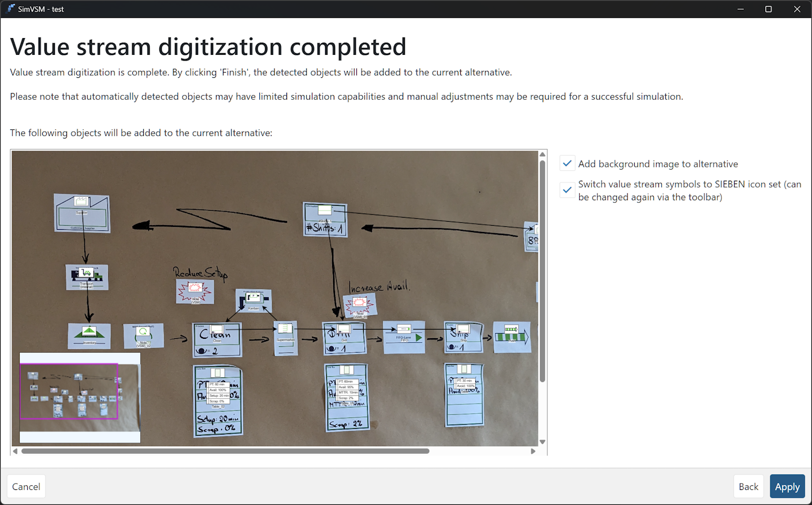Select the Reduce Setup note burst
Viewport: 812px width, 505px height.
pos(195,291)
